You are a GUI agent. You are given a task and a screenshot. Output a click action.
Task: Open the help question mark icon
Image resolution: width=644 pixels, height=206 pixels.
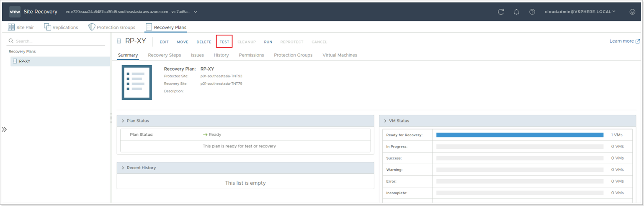click(x=532, y=12)
